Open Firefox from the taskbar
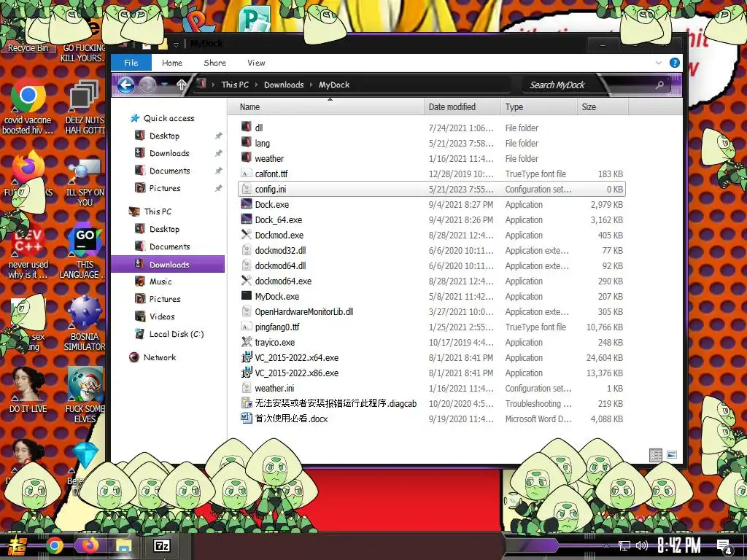This screenshot has height=560, width=747. coord(89,545)
